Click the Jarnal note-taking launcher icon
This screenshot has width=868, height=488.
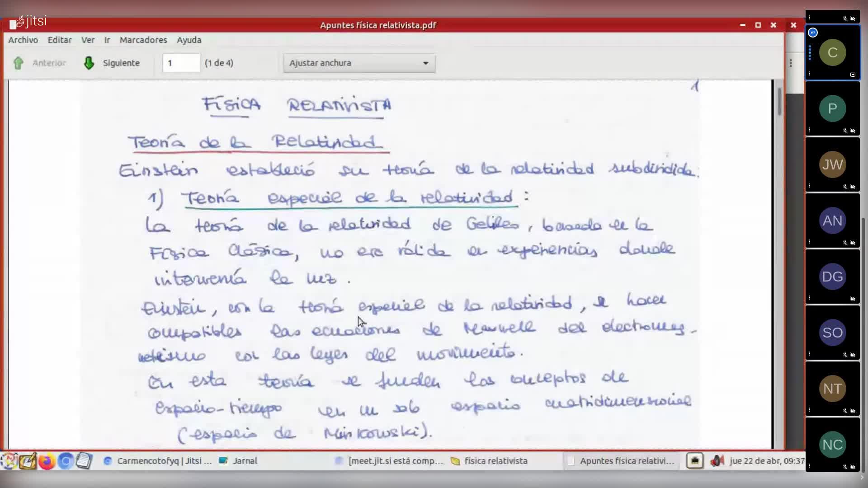(x=27, y=461)
